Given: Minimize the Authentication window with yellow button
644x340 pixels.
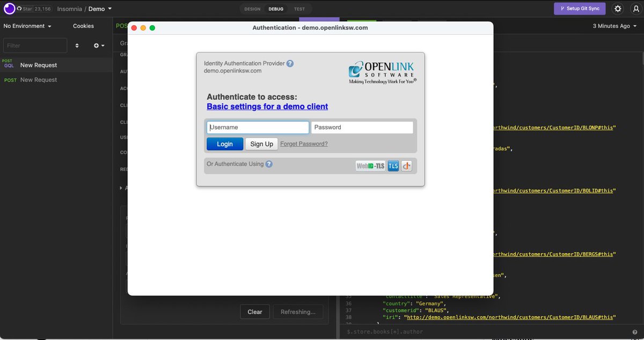Looking at the screenshot, I should 143,28.
